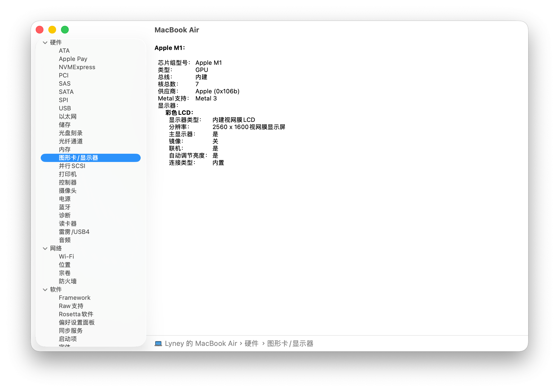This screenshot has width=559, height=392.
Task: Collapse the 软件 section chevron
Action: tap(45, 290)
